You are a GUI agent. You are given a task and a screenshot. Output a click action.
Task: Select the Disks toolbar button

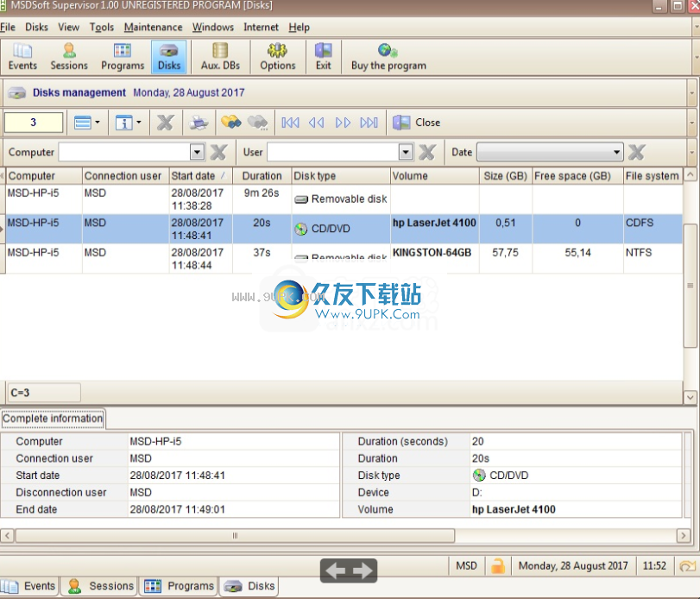coord(169,57)
